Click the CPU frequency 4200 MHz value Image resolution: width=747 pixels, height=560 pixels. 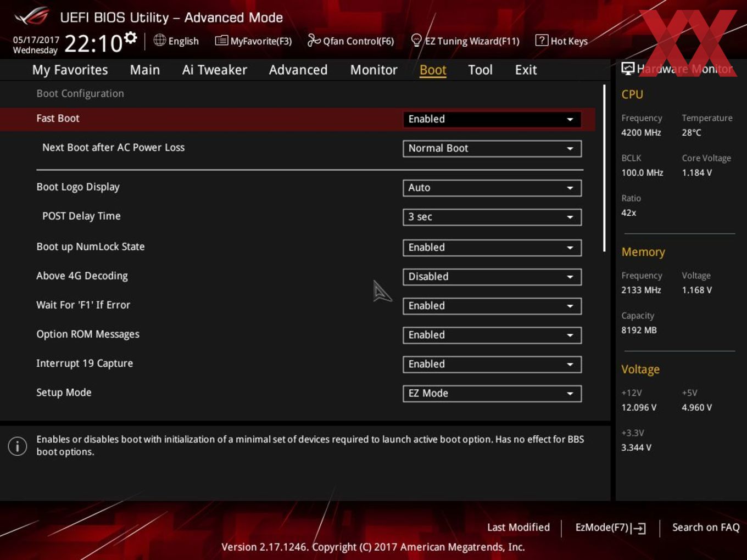pyautogui.click(x=641, y=132)
